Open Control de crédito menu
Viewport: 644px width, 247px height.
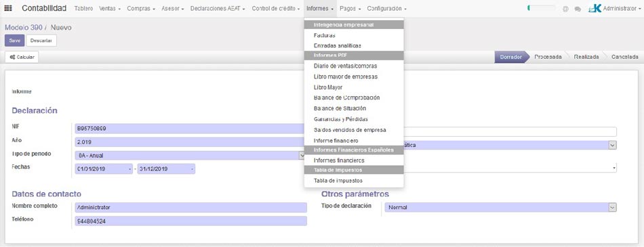(276, 9)
